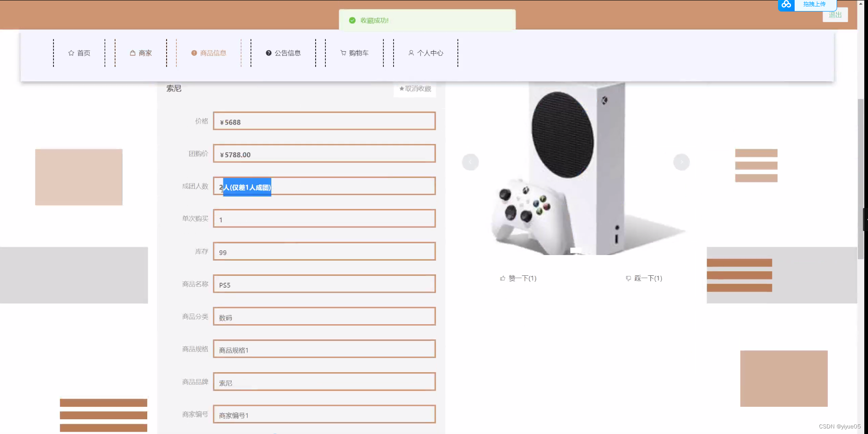Click the 商品名称 field showing PS5

click(x=324, y=284)
